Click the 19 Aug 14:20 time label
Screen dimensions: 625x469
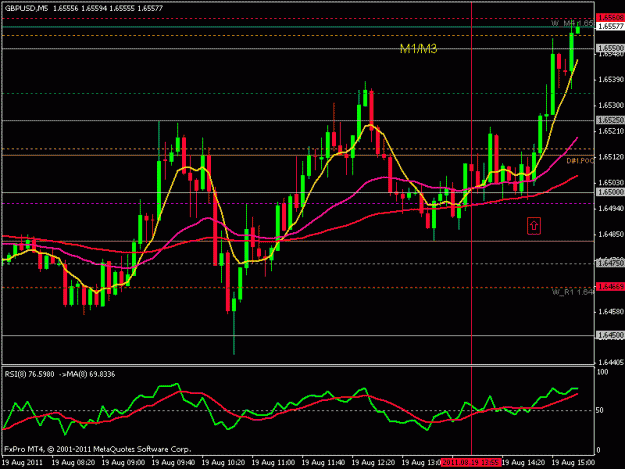point(523,463)
